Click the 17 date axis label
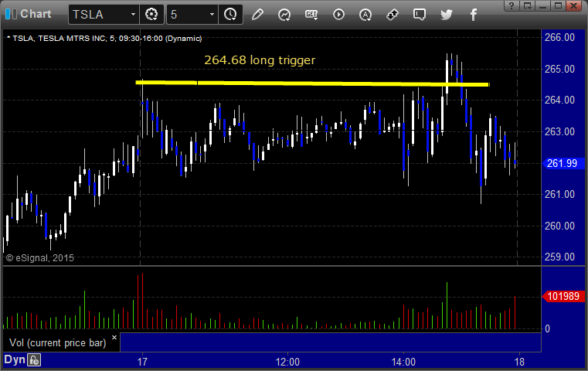588x371 pixels. click(x=142, y=362)
